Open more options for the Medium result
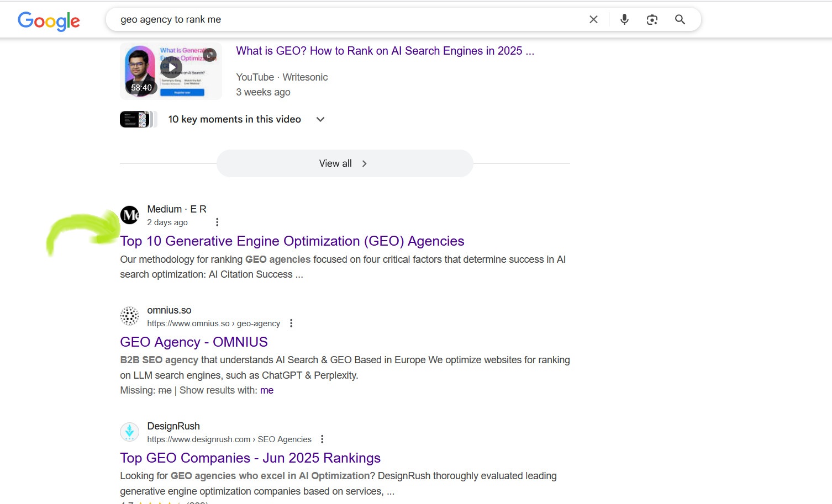The image size is (832, 504). [217, 222]
